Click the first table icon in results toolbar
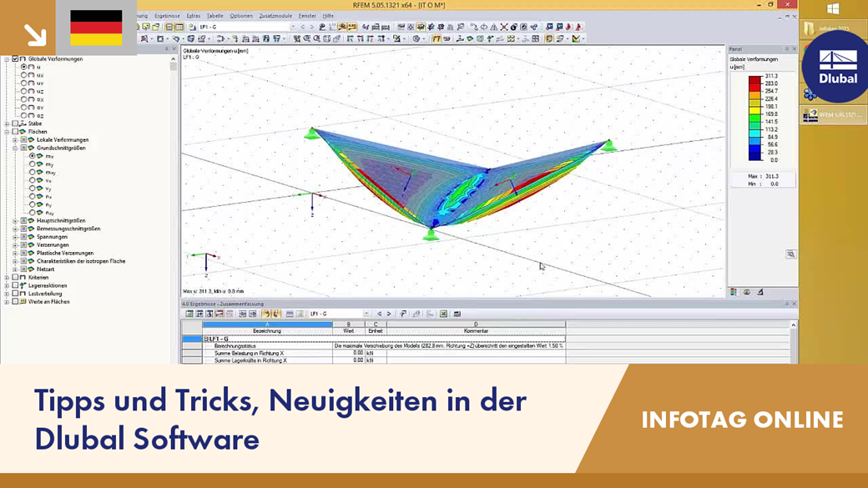This screenshot has width=868, height=488. point(189,314)
